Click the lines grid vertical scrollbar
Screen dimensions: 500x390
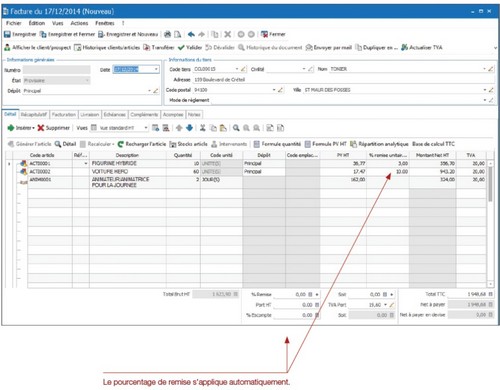[490, 224]
